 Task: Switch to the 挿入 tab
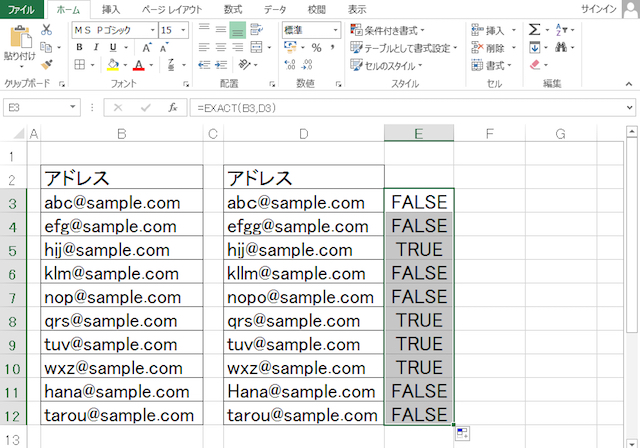click(x=111, y=9)
